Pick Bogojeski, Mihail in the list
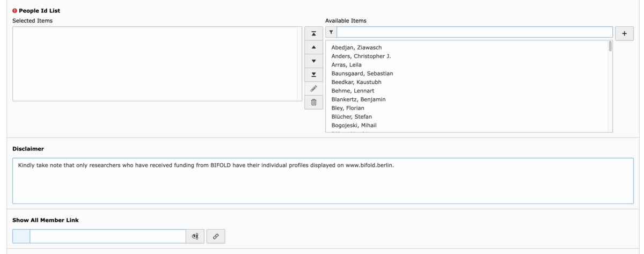 tap(354, 125)
